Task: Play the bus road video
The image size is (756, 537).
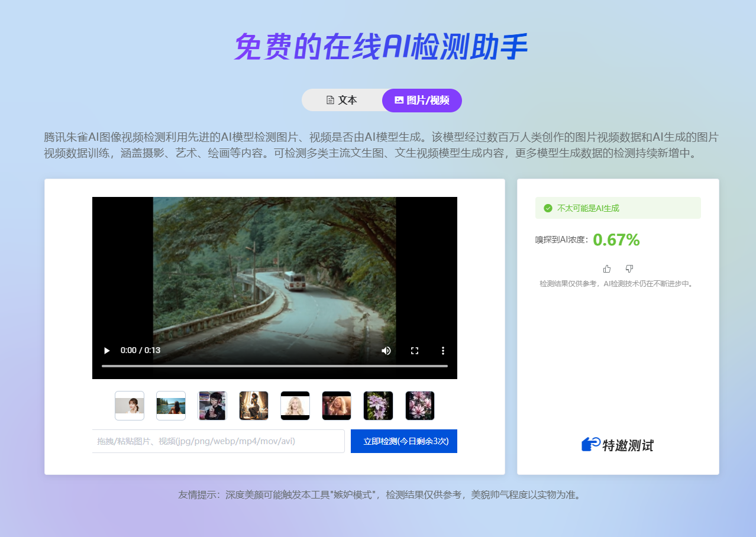Action: click(106, 350)
